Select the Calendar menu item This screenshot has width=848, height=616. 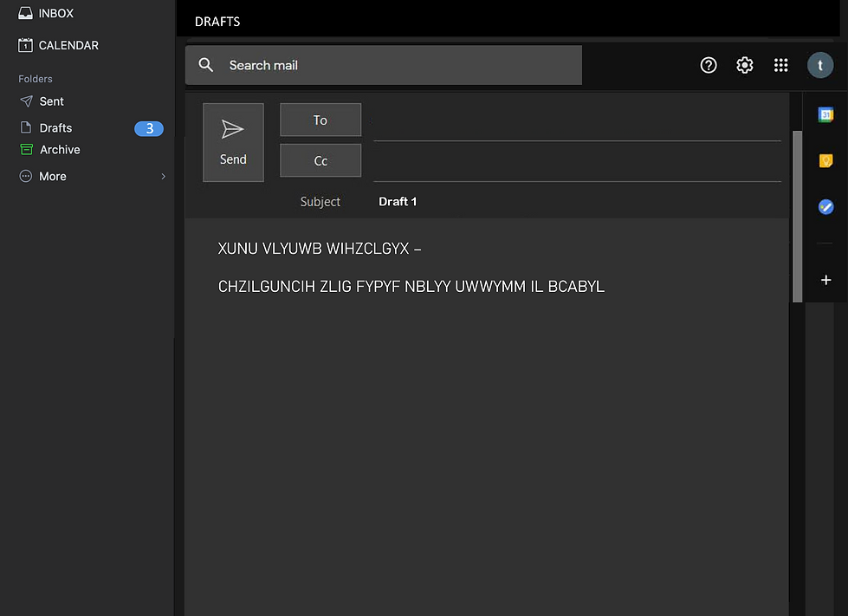[68, 45]
